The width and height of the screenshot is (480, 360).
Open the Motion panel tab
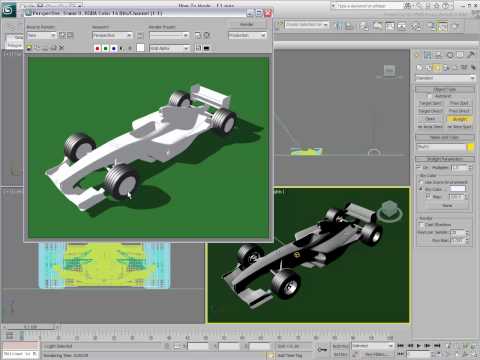pyautogui.click(x=450, y=55)
